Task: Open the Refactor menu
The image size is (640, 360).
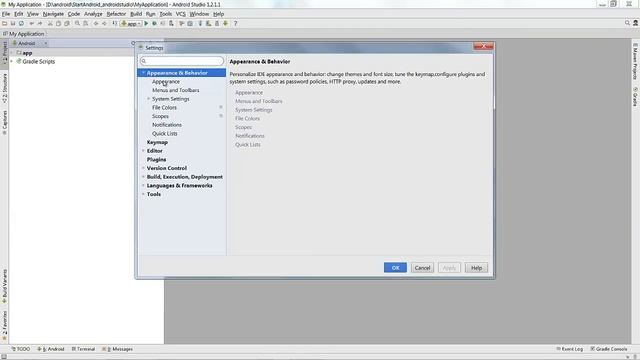Action: [116, 14]
